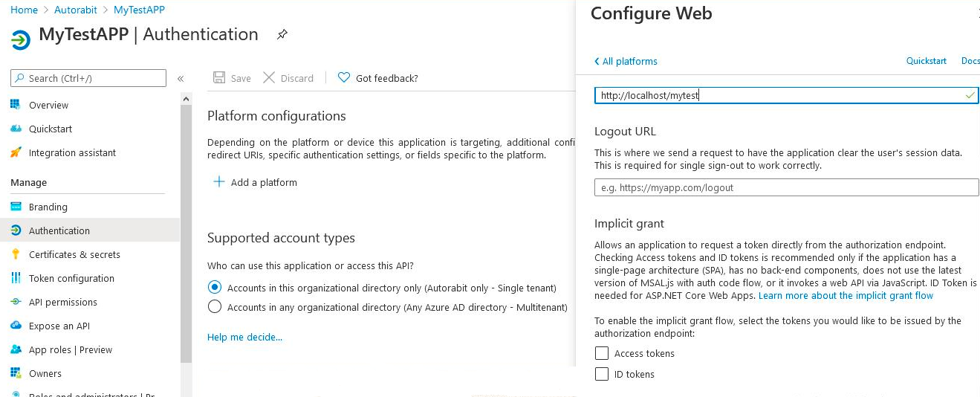Click the Logout URL input field
Screen dimensions: 980x397
click(x=786, y=188)
